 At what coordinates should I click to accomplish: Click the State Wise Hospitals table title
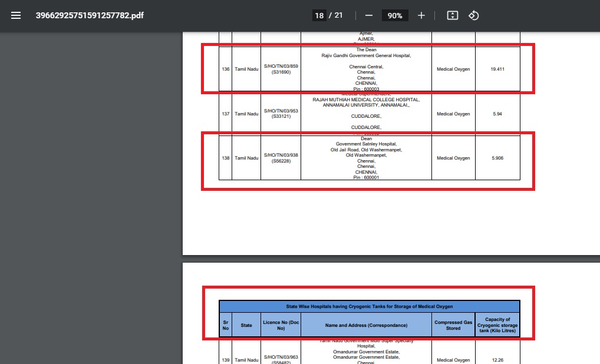pos(370,307)
